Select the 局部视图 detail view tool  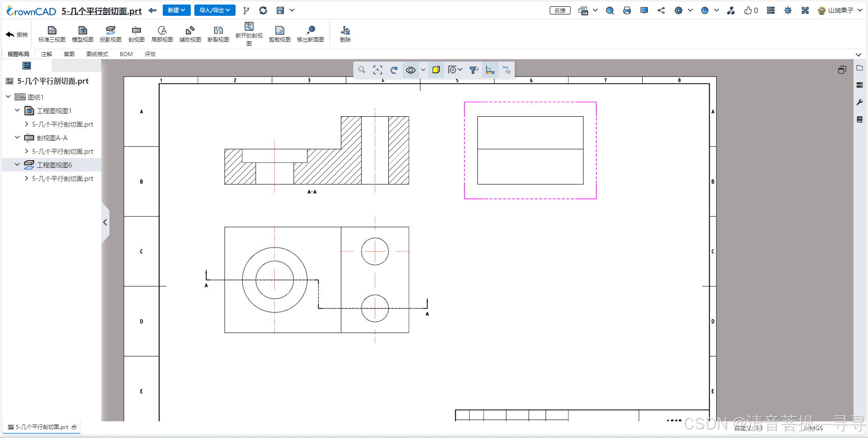162,34
